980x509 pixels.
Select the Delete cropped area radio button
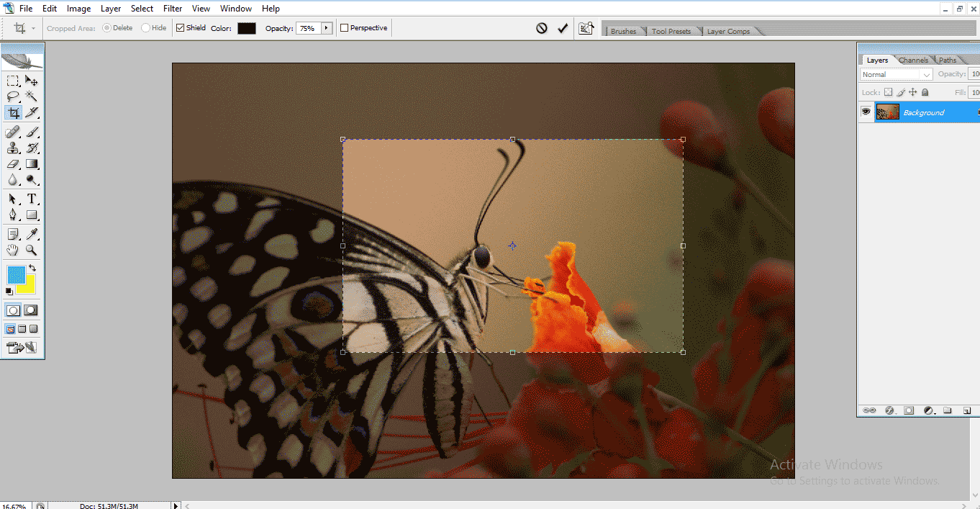click(x=107, y=28)
